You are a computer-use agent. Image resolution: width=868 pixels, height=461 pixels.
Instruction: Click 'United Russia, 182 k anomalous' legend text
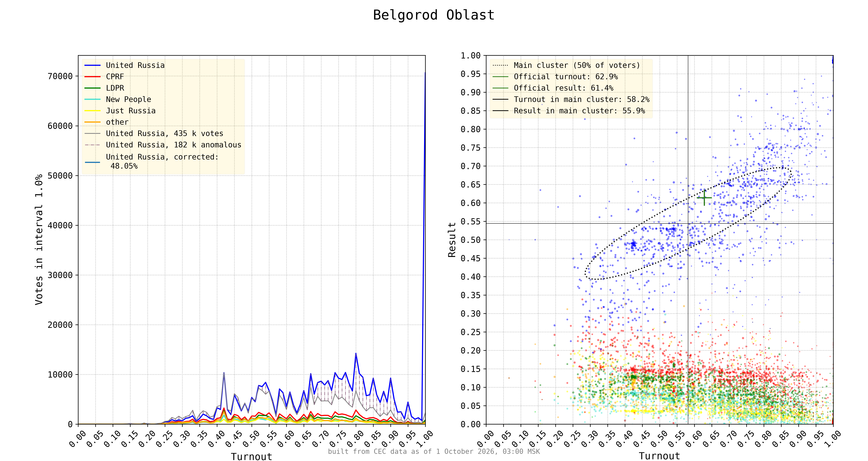pyautogui.click(x=174, y=145)
